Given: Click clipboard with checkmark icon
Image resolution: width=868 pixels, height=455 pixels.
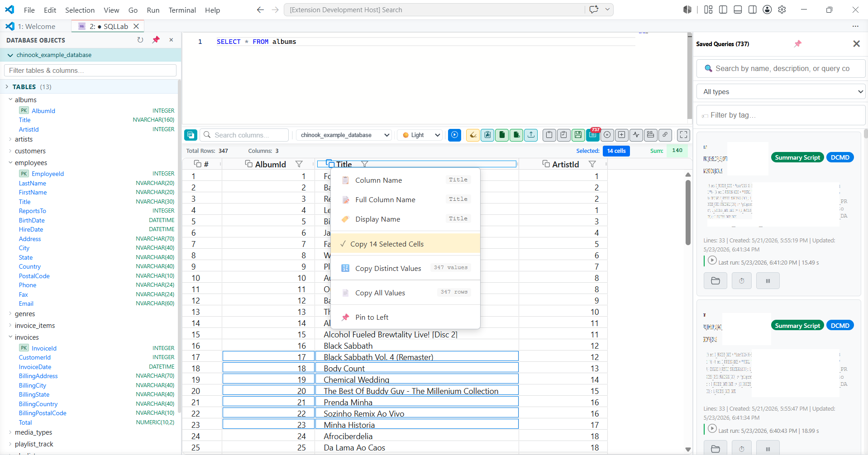Looking at the screenshot, I should tap(563, 135).
